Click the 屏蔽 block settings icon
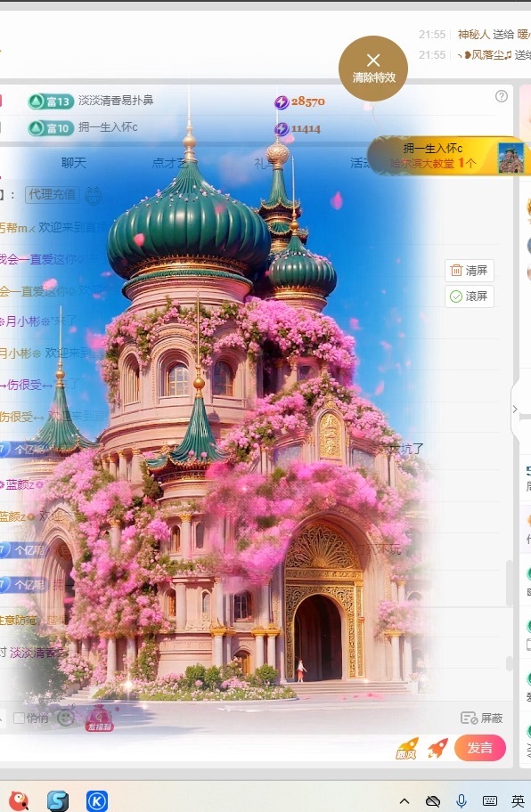The image size is (531, 812). [469, 719]
